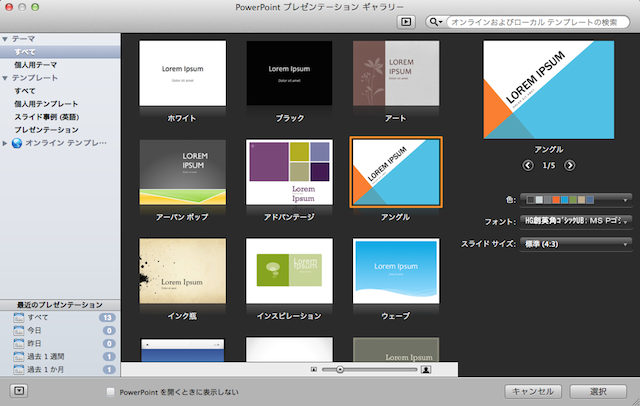Adjust the thumbnail size slider knob
The height and width of the screenshot is (406, 640).
[x=340, y=370]
